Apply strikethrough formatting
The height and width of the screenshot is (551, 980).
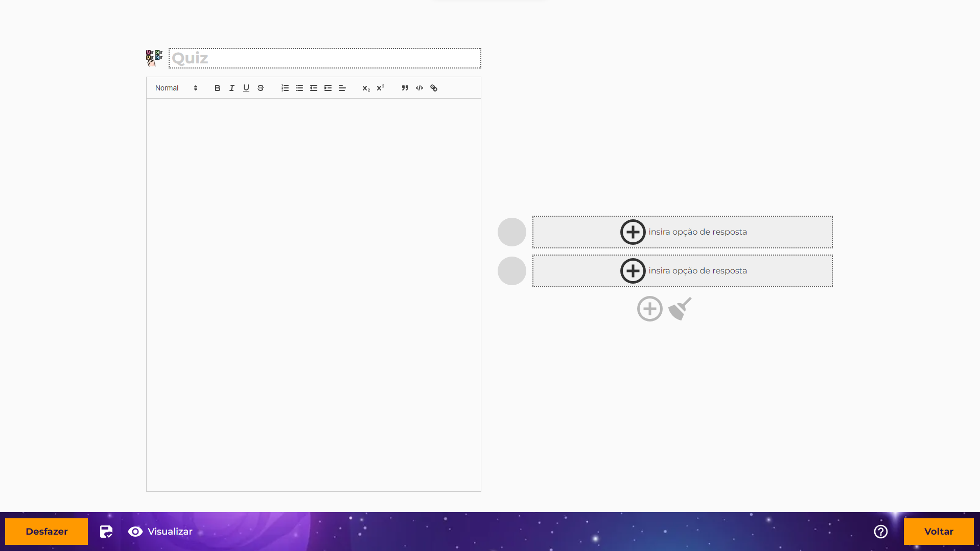pos(261,88)
